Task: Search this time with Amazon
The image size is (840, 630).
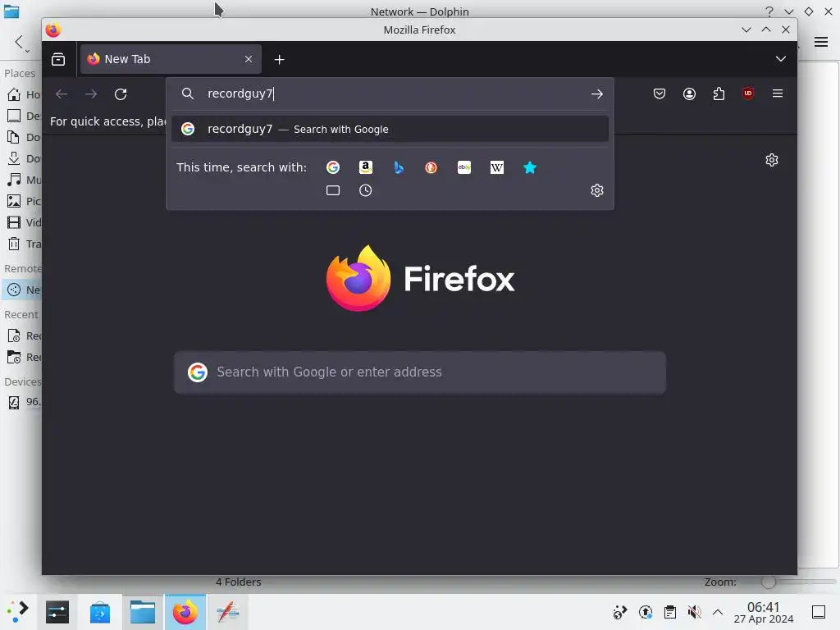Action: click(365, 167)
